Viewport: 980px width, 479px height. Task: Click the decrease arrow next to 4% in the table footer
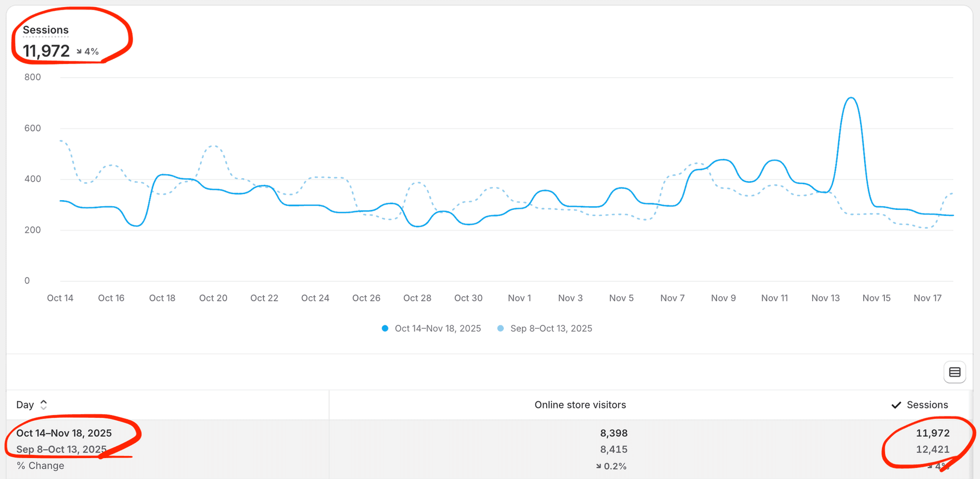930,466
